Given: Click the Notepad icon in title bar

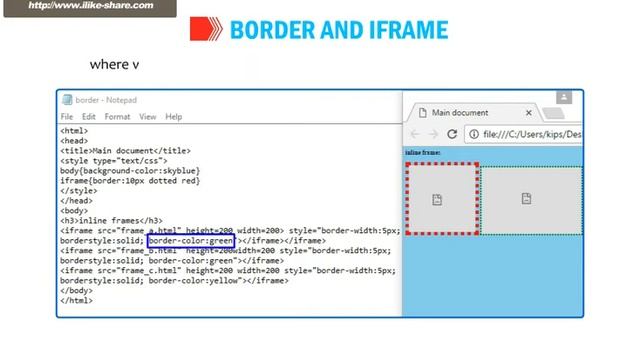Looking at the screenshot, I should pos(67,100).
